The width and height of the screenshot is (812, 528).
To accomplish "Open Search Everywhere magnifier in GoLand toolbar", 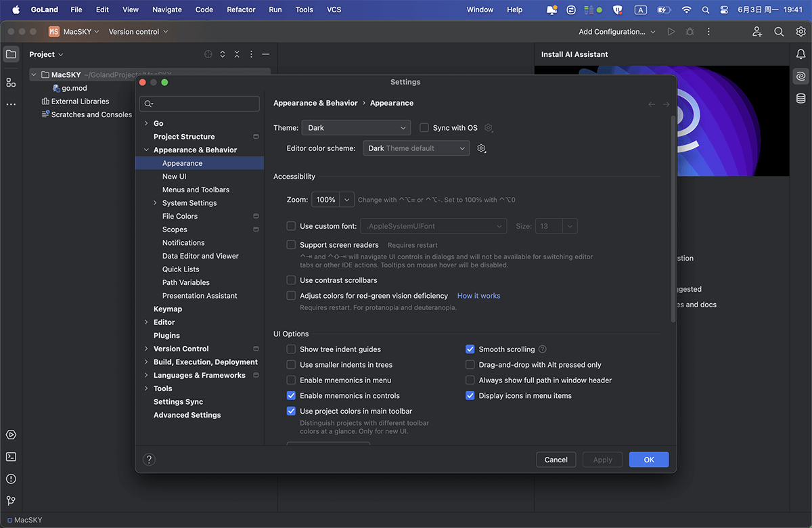I will (779, 32).
